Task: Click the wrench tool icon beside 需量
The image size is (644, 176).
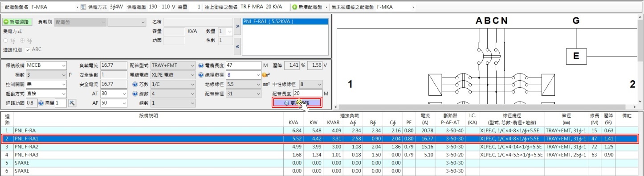Action: (x=73, y=103)
